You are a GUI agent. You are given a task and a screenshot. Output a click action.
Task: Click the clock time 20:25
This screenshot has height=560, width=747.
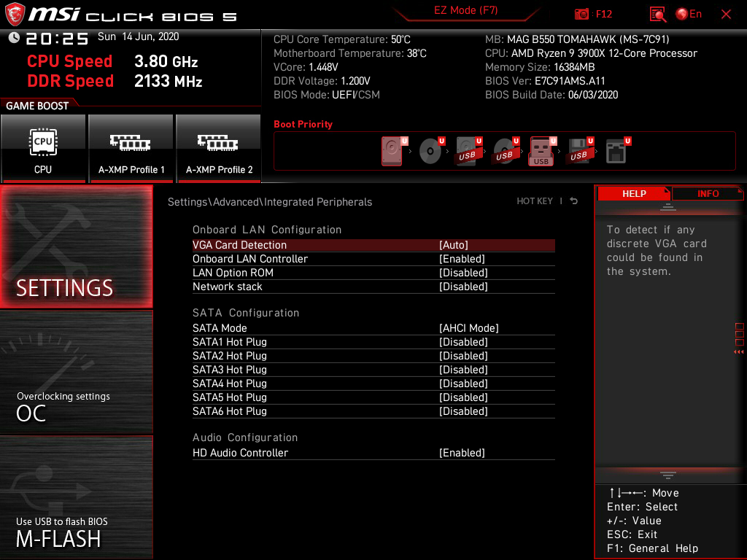pyautogui.click(x=57, y=39)
